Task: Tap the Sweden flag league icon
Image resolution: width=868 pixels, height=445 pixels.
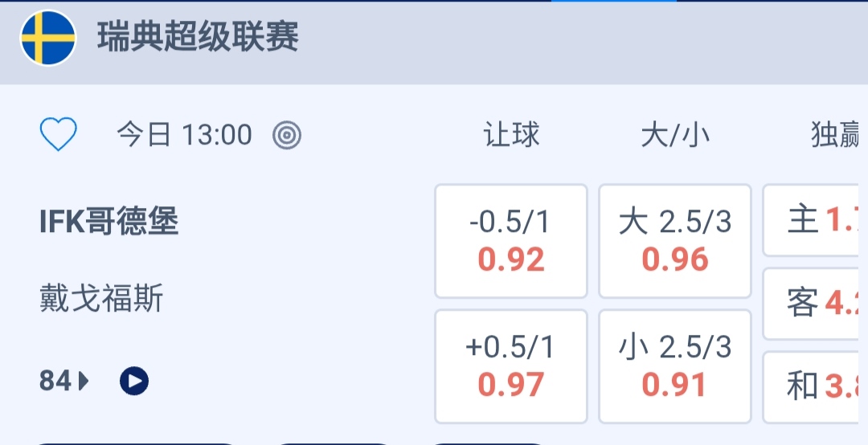Action: tap(48, 38)
